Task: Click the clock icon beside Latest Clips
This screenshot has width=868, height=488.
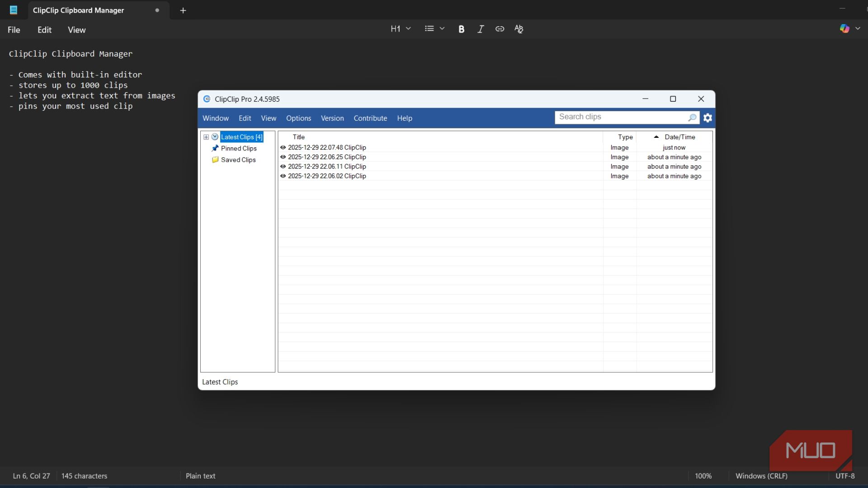Action: [x=215, y=137]
